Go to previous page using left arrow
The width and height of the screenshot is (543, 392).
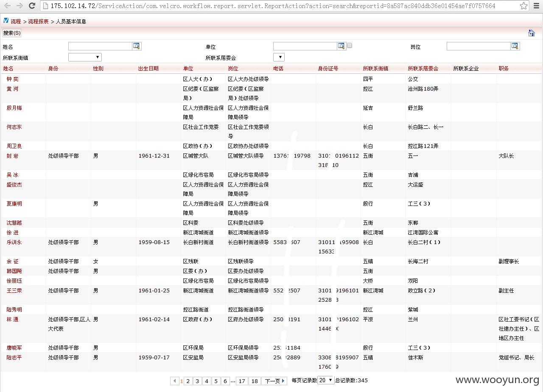(x=175, y=381)
